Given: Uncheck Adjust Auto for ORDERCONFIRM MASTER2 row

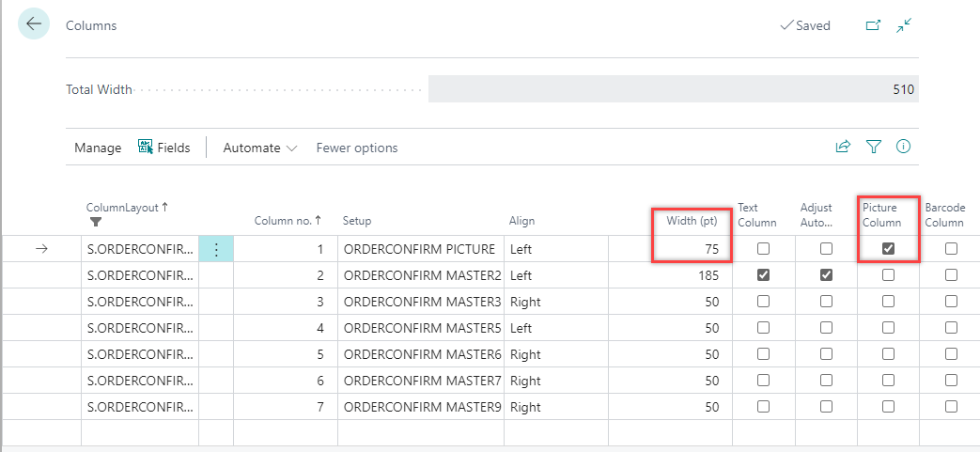Looking at the screenshot, I should point(826,275).
